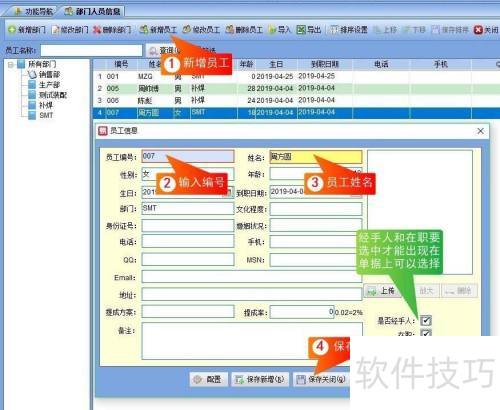The width and height of the screenshot is (500, 410).
Task: Click the 身份证号 input field
Action: pyautogui.click(x=188, y=226)
